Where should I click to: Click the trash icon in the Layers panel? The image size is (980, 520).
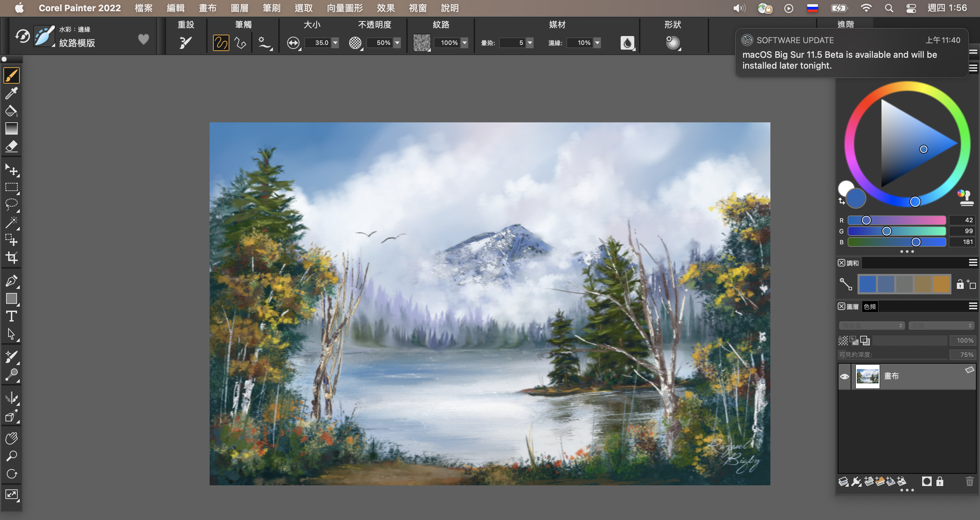[x=969, y=482]
